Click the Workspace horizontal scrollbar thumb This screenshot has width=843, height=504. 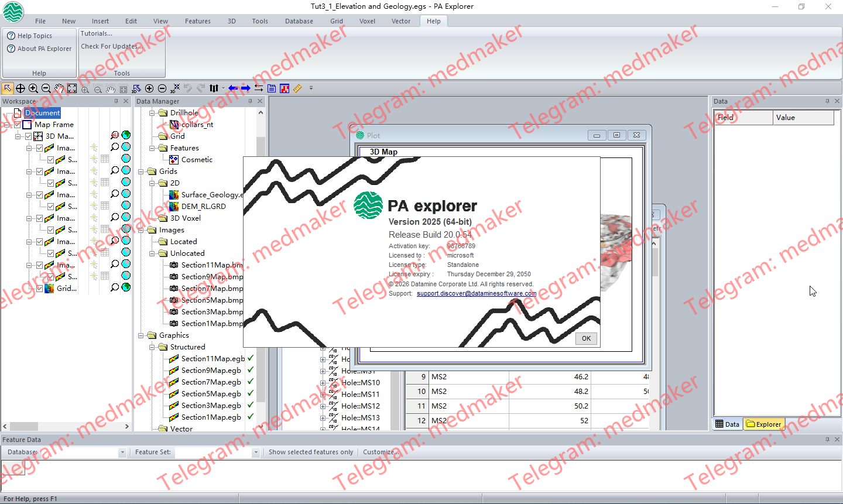(x=24, y=426)
